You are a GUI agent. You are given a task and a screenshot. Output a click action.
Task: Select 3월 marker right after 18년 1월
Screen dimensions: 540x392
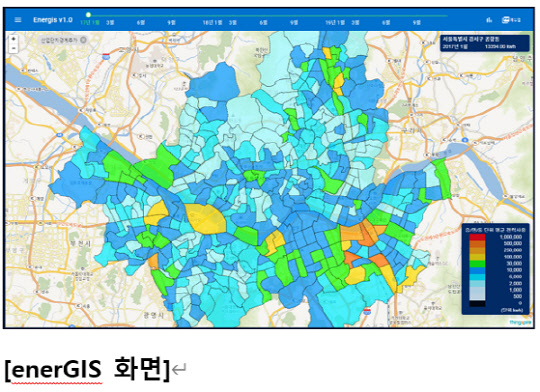[x=233, y=23]
